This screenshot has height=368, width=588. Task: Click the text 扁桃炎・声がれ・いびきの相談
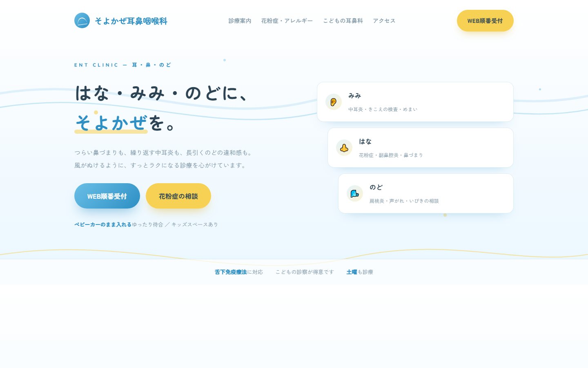(404, 201)
